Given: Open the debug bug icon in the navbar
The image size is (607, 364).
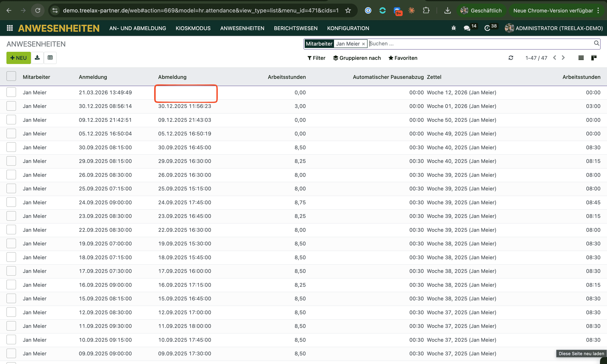Looking at the screenshot, I should (454, 28).
